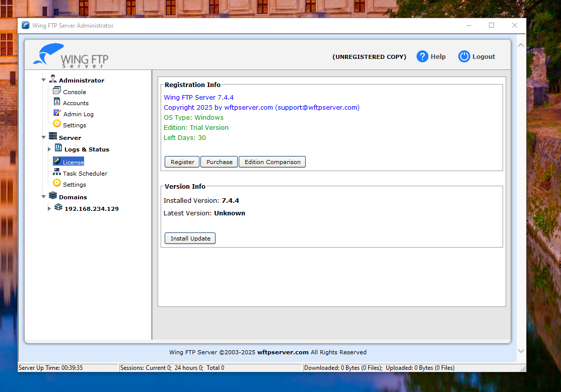
Task: Open the Console tree item
Action: [x=75, y=92]
